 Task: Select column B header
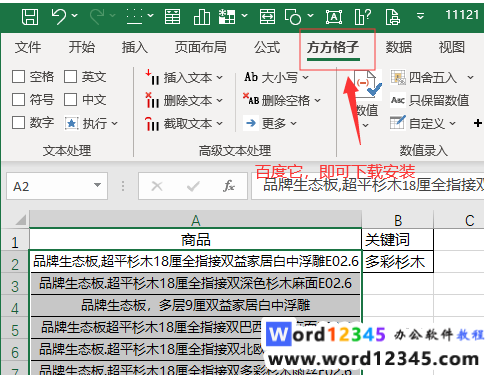point(398,220)
